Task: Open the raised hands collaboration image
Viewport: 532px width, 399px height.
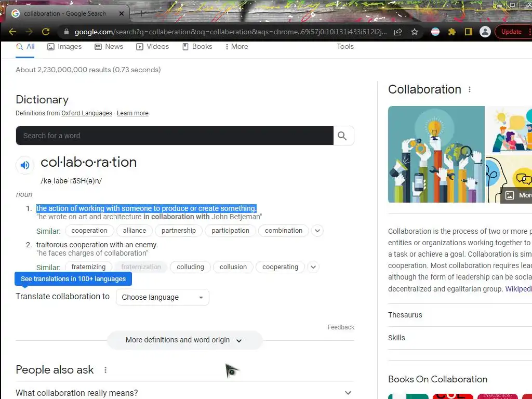Action: point(436,154)
